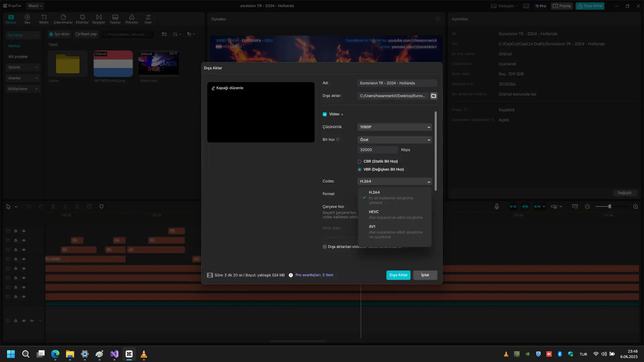The image size is (644, 362).
Task: Select VBR (Değişken Bit Hızı) radio button
Action: tap(360, 170)
